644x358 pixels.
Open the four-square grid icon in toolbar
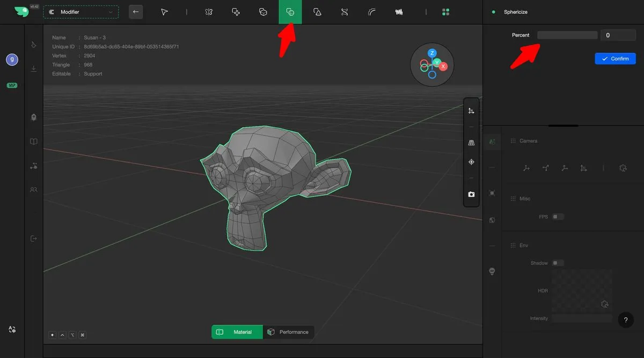coord(445,12)
